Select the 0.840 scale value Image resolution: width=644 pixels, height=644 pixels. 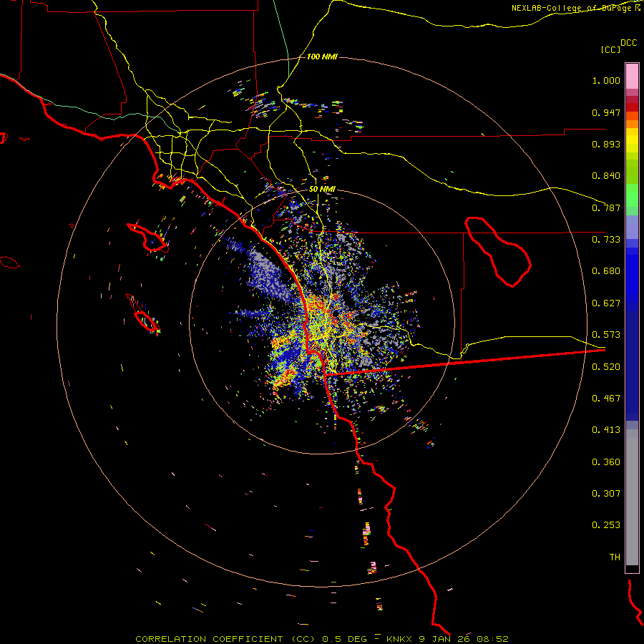pyautogui.click(x=606, y=176)
